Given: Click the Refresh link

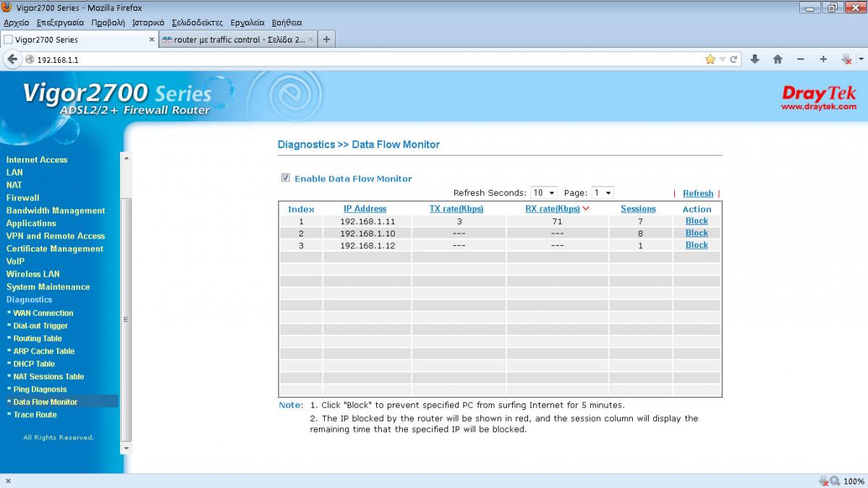Looking at the screenshot, I should coord(698,194).
